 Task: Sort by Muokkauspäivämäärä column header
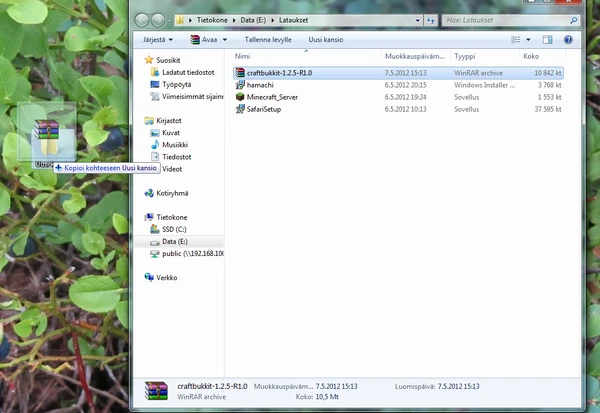[416, 56]
